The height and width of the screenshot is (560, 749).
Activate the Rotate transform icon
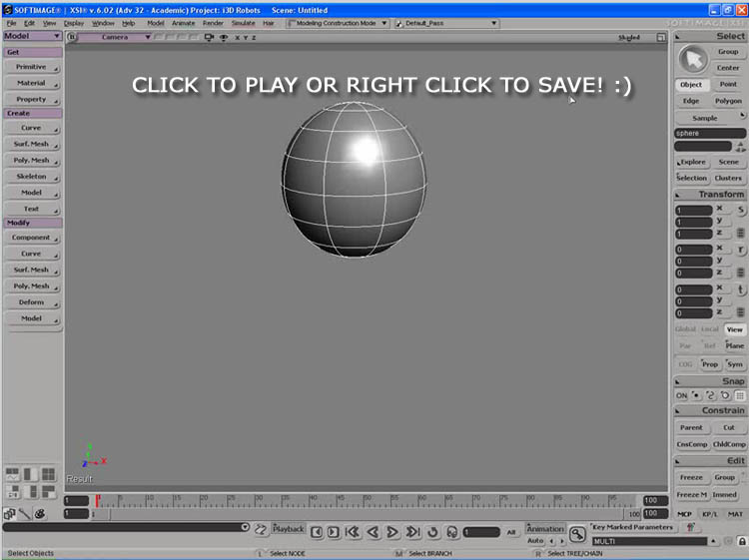[741, 250]
